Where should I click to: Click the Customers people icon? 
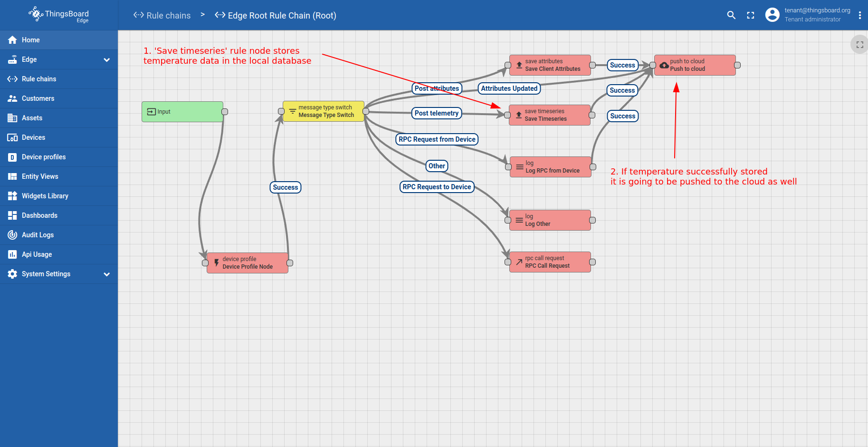12,98
